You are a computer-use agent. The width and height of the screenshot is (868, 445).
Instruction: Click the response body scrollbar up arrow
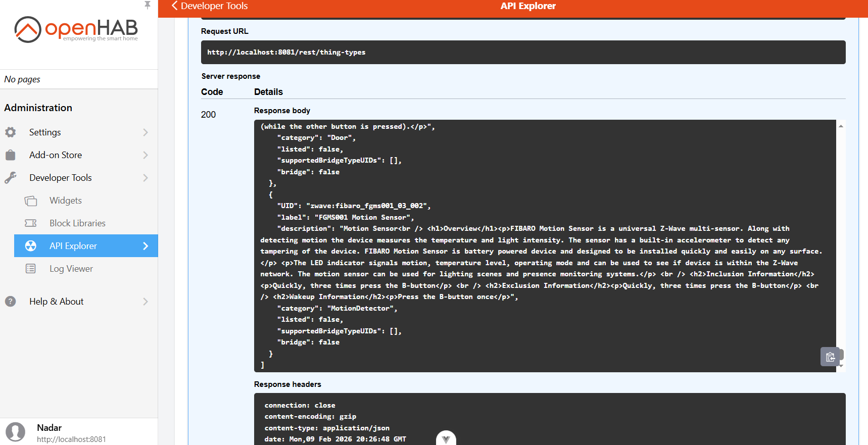[841, 126]
